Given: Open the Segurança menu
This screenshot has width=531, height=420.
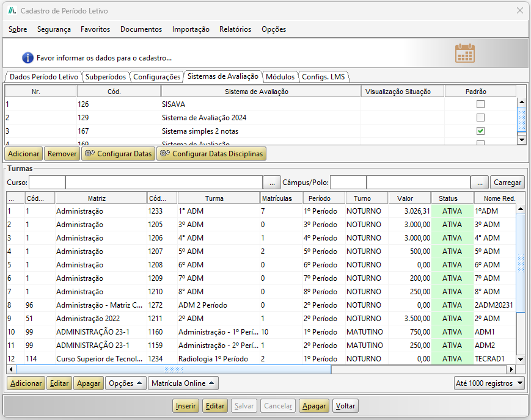Looking at the screenshot, I should (54, 29).
